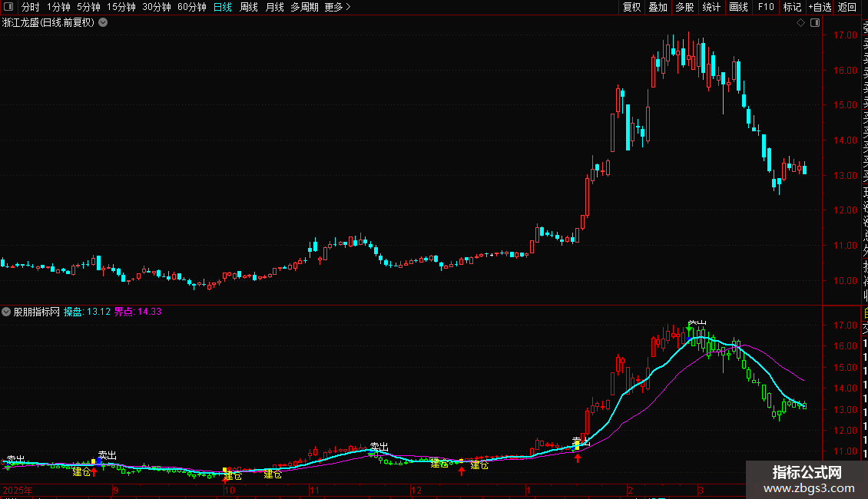Select the 5分钟 period tab
Viewport: 868px width, 499px height.
click(88, 7)
